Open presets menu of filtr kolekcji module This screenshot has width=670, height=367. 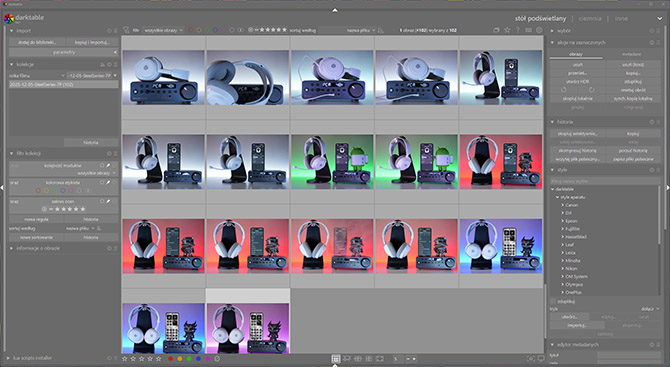click(x=116, y=153)
